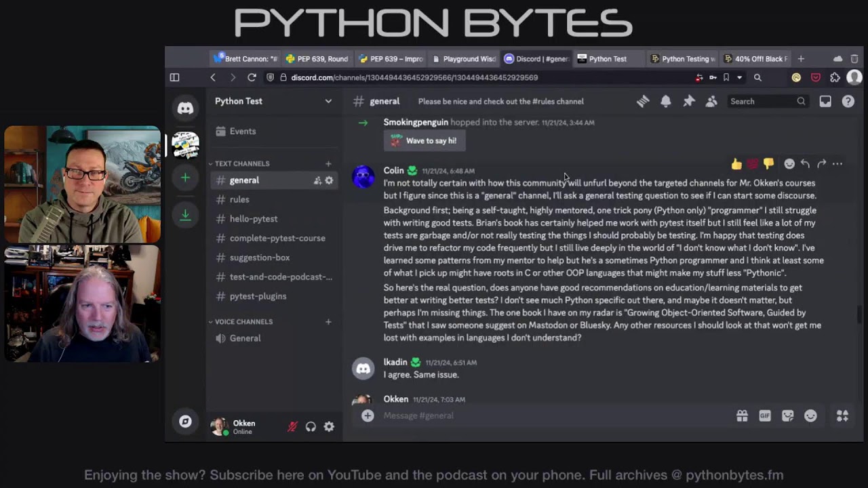Open the gift Nitro icon

pyautogui.click(x=743, y=416)
